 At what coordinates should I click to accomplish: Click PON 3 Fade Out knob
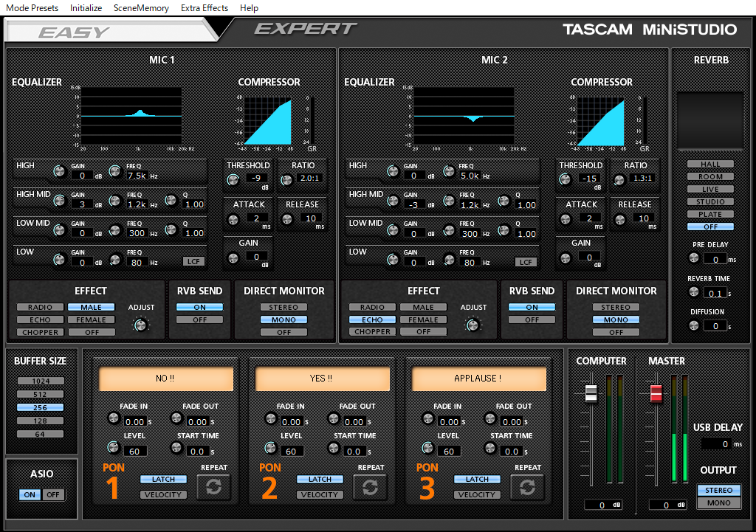[x=490, y=418]
